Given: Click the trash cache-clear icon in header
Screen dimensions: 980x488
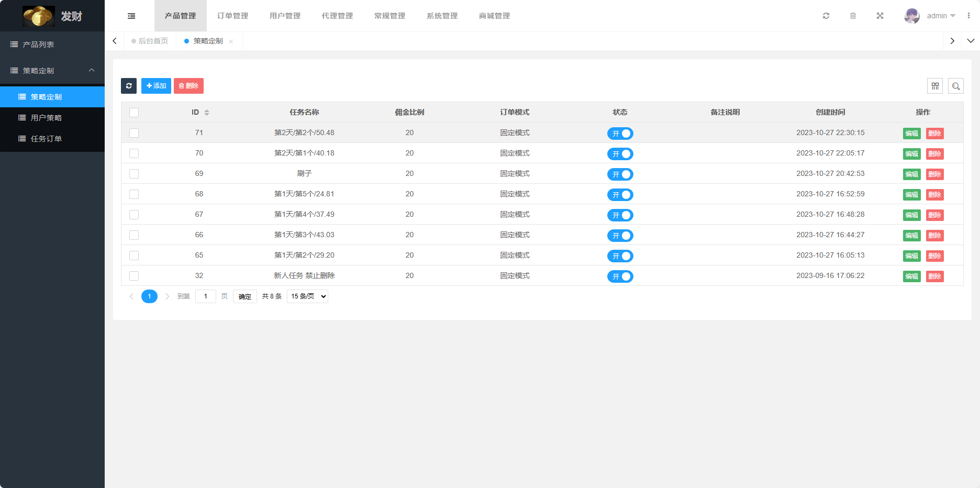Looking at the screenshot, I should (x=853, y=16).
